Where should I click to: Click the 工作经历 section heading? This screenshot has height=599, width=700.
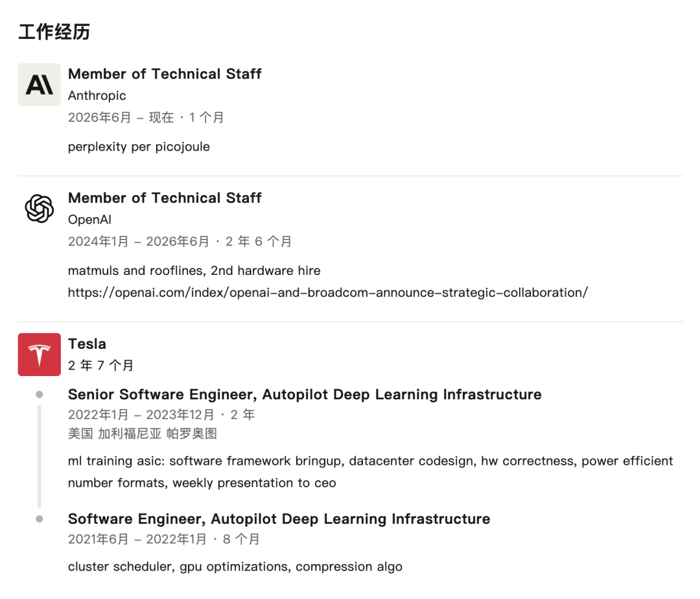(x=54, y=32)
